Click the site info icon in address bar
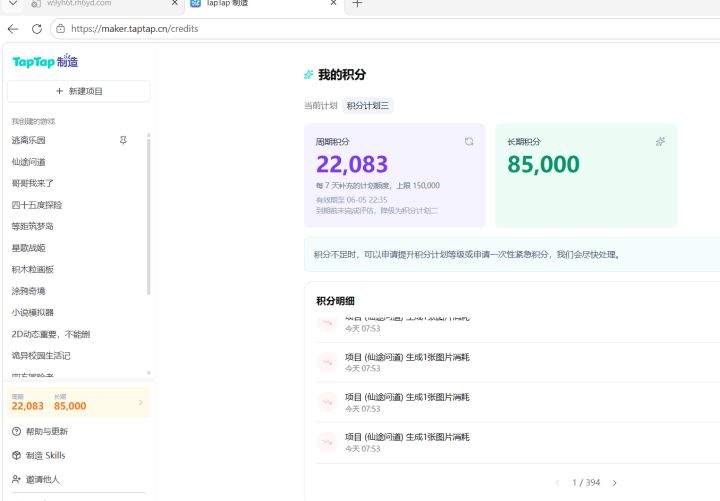Viewport: 720px width, 501px height. tap(61, 29)
